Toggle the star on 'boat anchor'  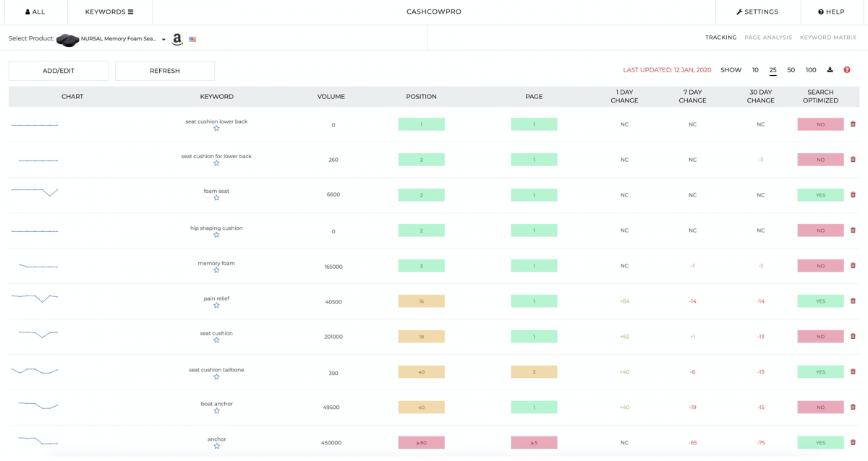click(216, 412)
